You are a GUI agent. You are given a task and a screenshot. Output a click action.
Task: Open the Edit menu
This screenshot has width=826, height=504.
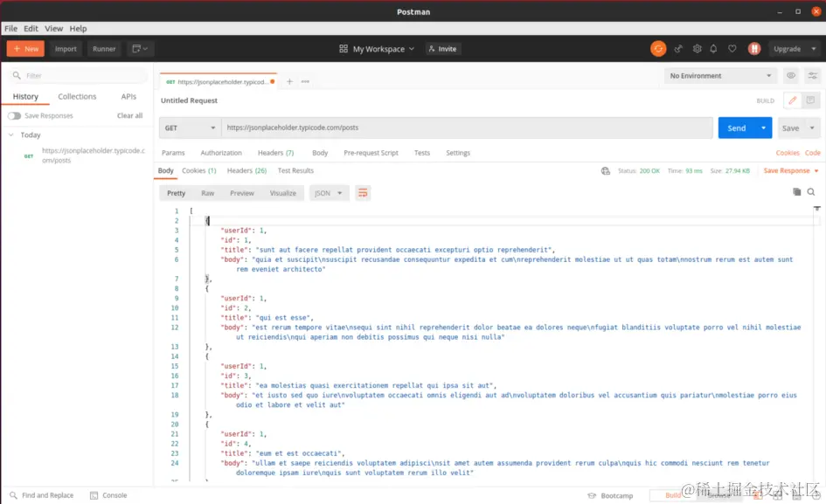click(31, 29)
